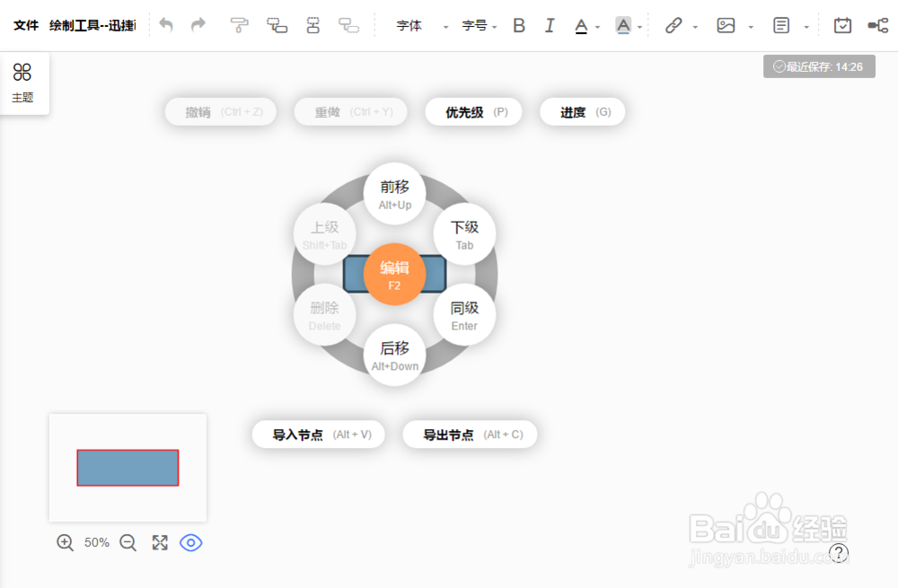The width and height of the screenshot is (898, 588).
Task: Select the format painter tool
Action: [240, 26]
